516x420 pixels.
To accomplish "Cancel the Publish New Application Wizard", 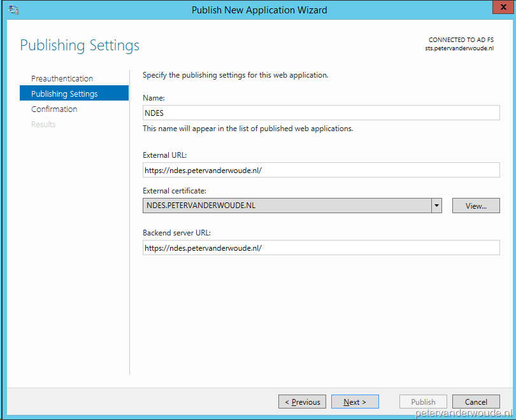I will coord(476,402).
